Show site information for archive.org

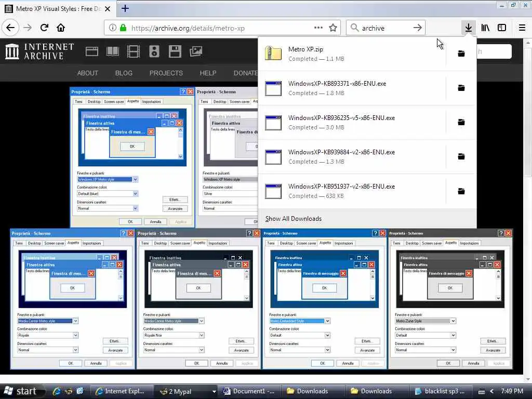point(112,28)
